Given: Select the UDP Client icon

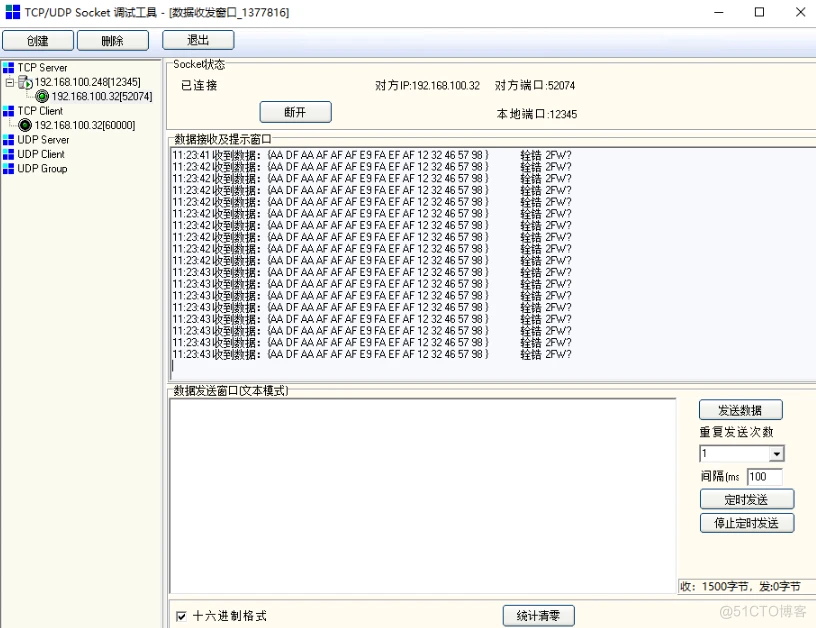Looking at the screenshot, I should [x=9, y=154].
